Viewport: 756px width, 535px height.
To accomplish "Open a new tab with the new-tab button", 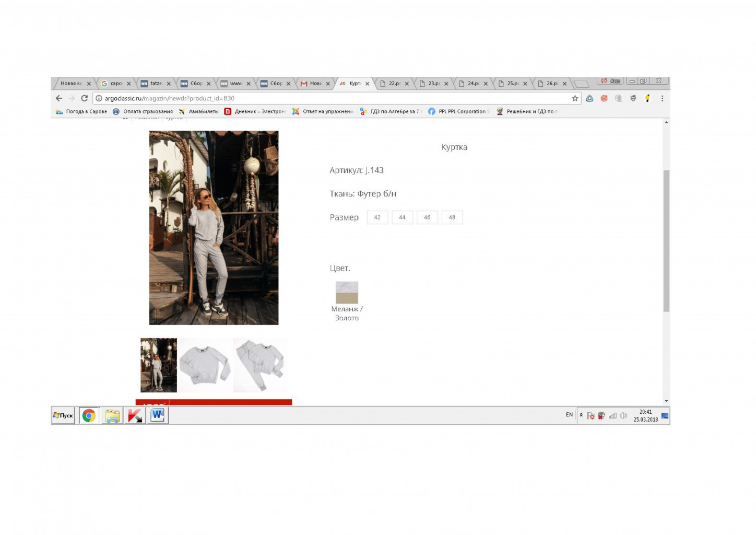I will coord(581,84).
